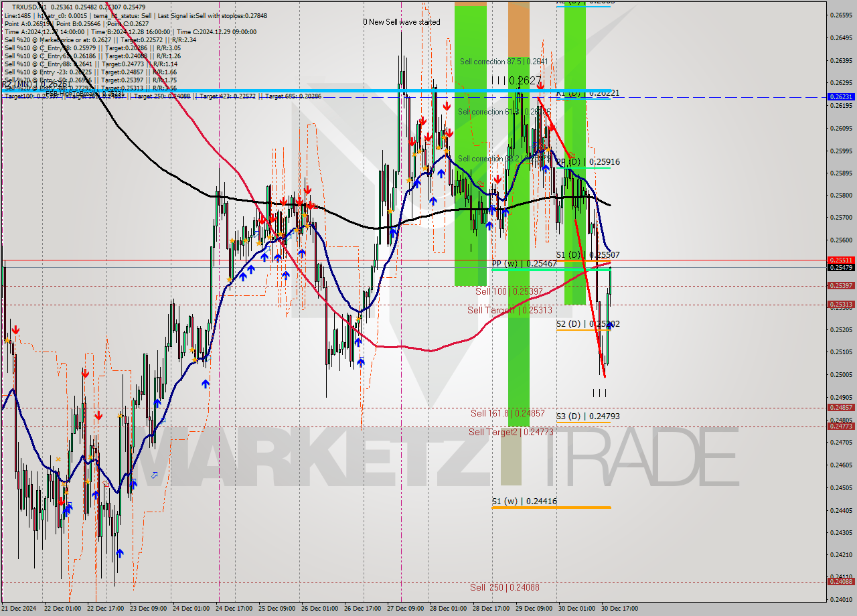
Task: Click the 'S1 (w) | 0.24416' weekly support label
Action: click(524, 501)
